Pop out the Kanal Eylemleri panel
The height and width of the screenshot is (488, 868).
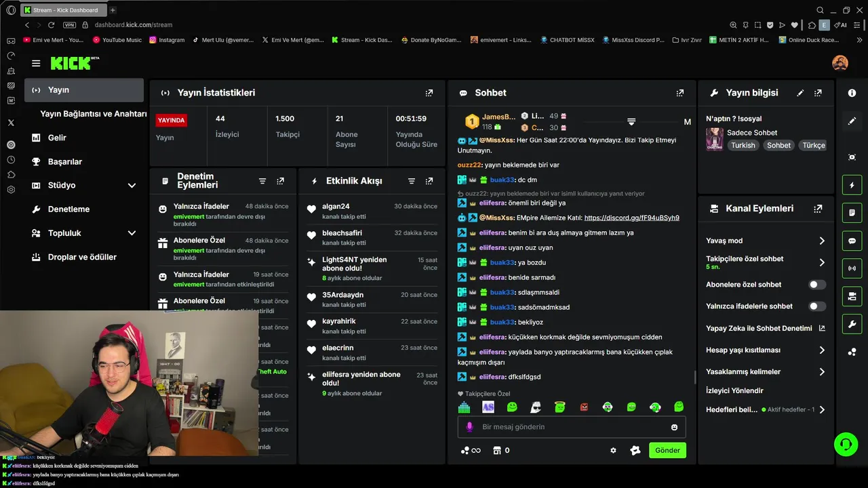(x=818, y=209)
